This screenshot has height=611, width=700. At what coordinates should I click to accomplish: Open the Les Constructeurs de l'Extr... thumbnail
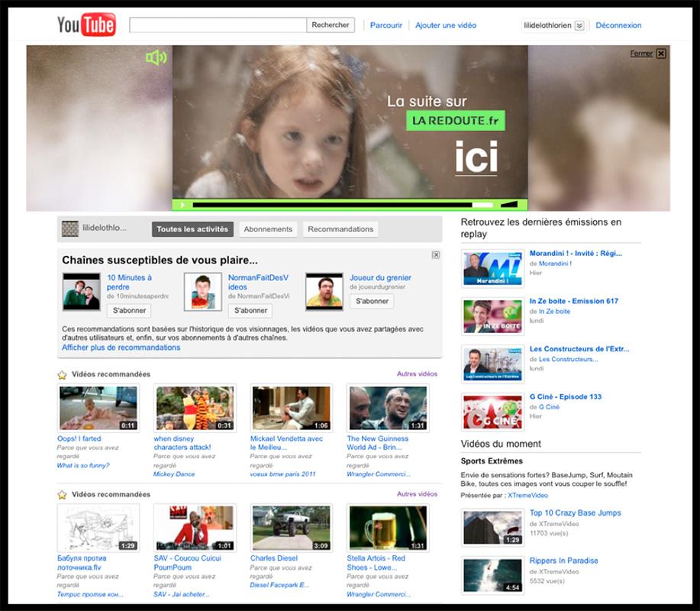pos(493,364)
